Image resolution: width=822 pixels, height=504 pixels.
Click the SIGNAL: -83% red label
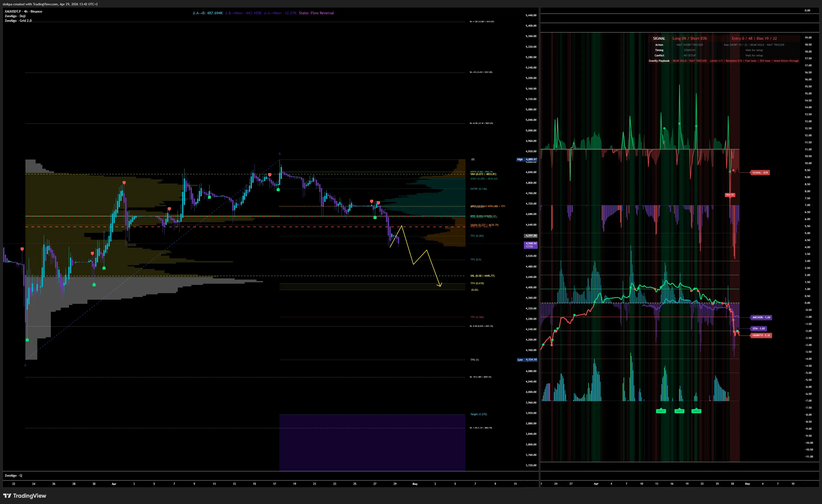[760, 173]
